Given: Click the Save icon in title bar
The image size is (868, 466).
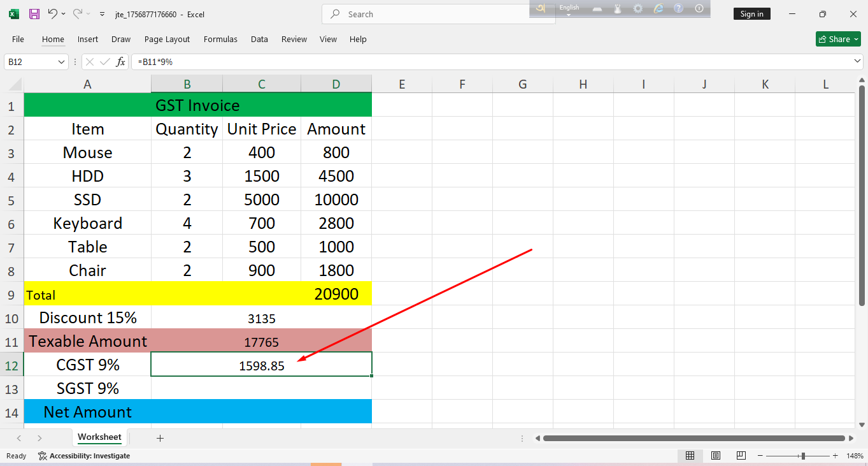Looking at the screenshot, I should point(34,14).
